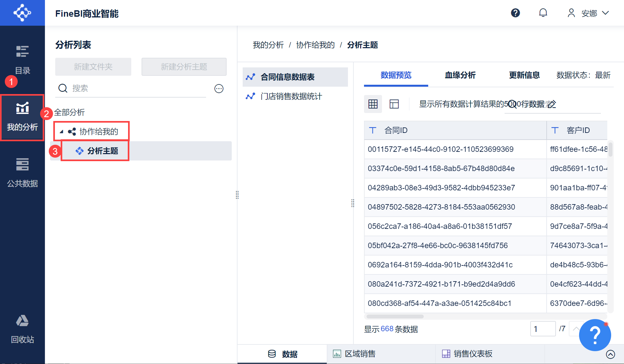Switch to field structure view

click(394, 104)
